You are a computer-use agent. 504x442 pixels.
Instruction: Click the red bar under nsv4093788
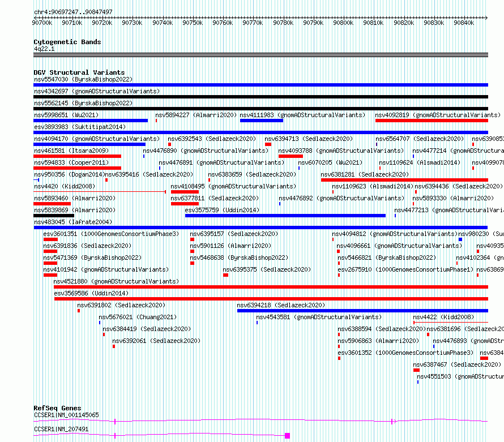[291, 156]
